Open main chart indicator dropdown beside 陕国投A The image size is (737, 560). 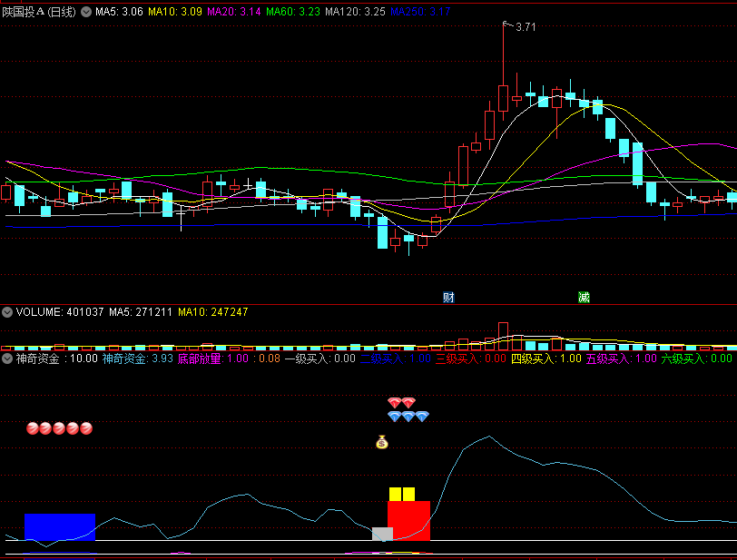(x=86, y=12)
